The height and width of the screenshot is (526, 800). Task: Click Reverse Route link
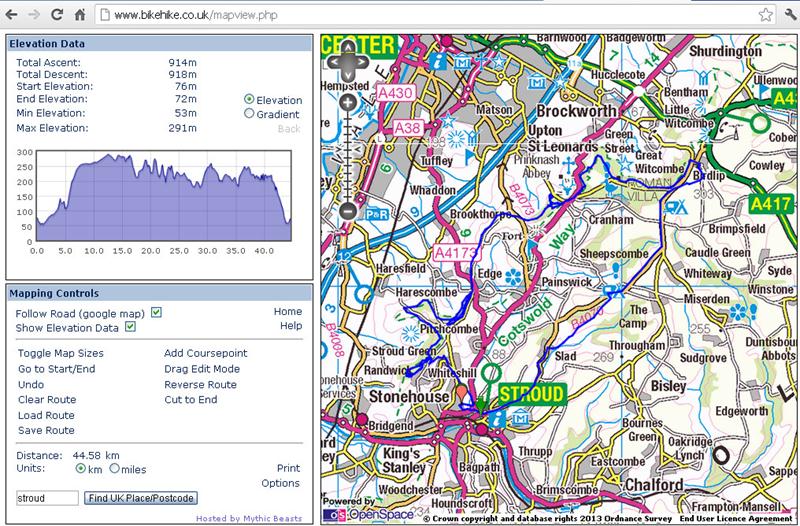[x=200, y=384]
